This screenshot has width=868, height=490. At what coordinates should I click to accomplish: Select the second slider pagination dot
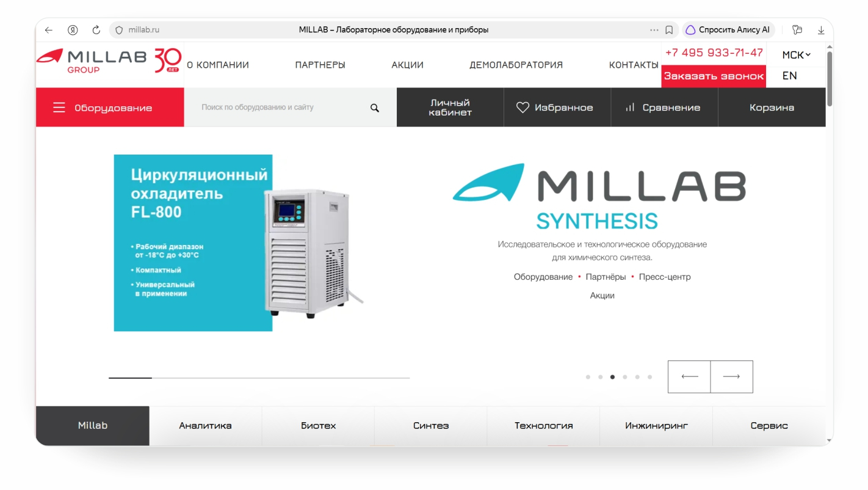600,377
